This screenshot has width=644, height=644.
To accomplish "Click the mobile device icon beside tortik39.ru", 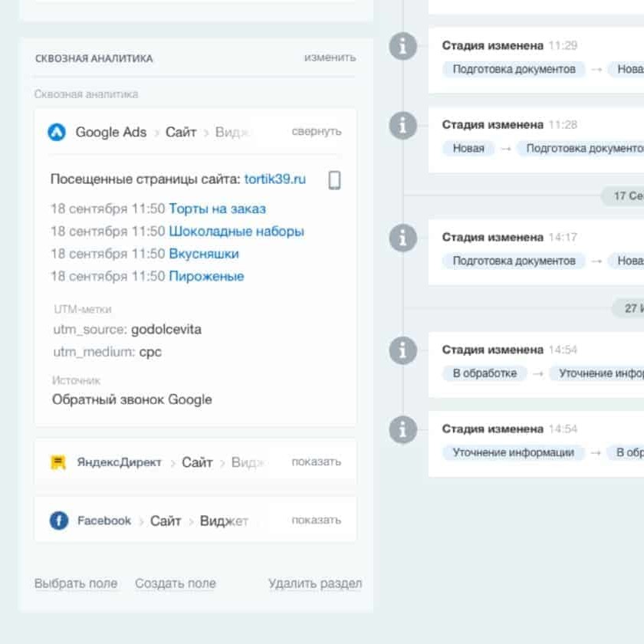I will (334, 180).
